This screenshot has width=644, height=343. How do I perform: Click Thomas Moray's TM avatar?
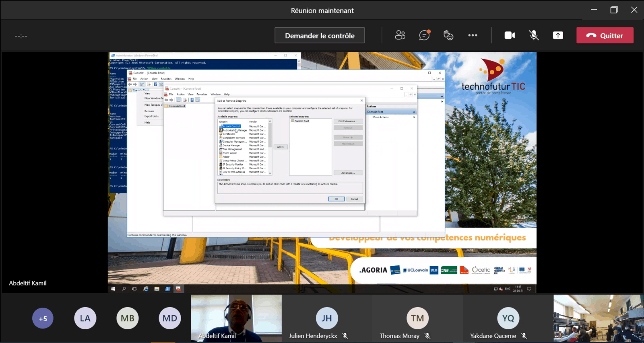point(417,318)
